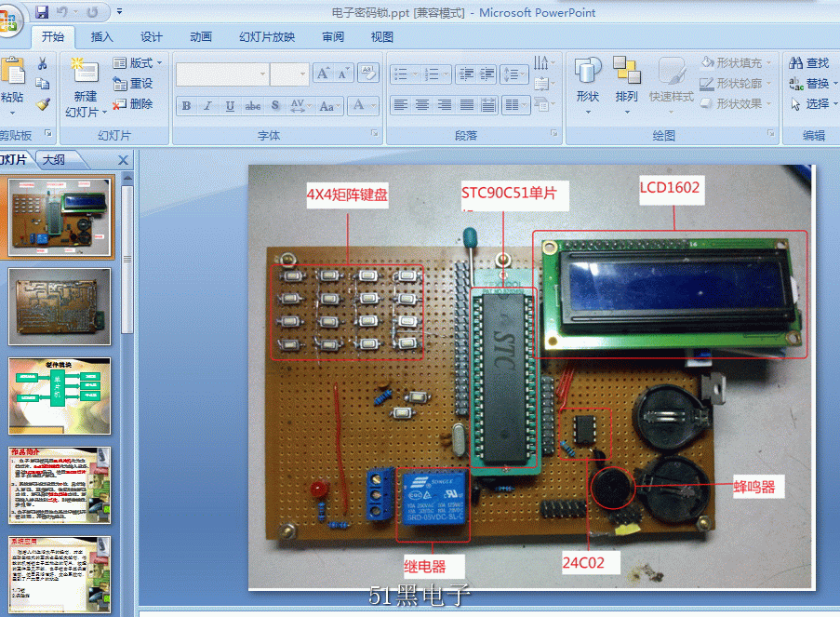Switch to the 大纲 outline pane tab

[54, 160]
